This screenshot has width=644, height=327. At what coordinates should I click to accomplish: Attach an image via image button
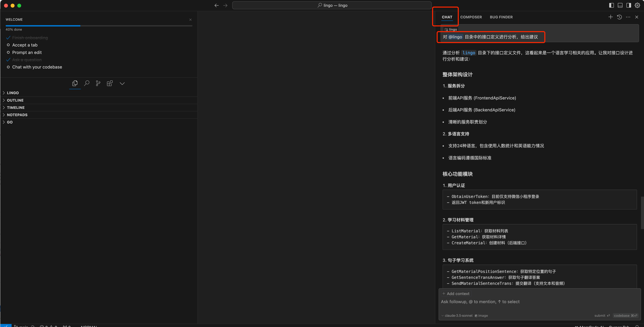tap(481, 316)
